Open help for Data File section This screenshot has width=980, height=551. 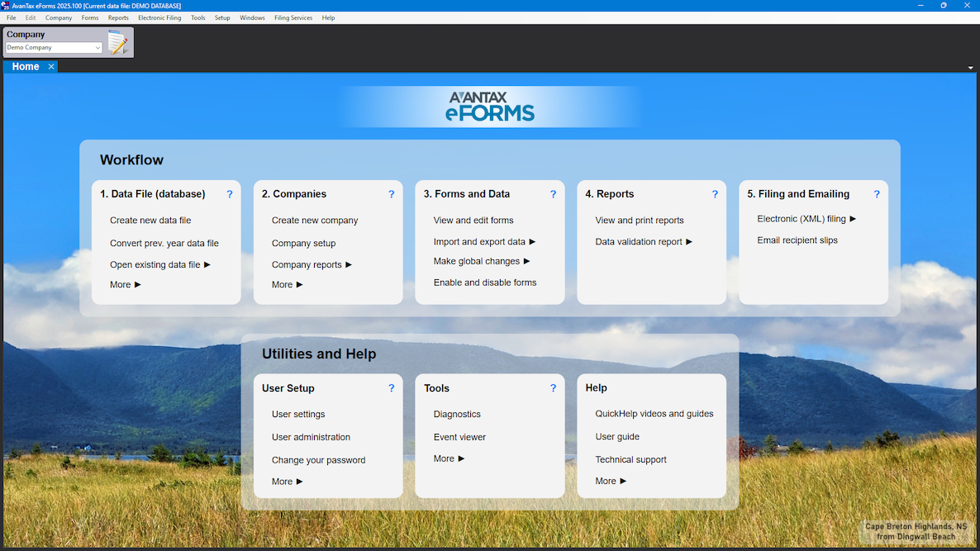tap(230, 195)
